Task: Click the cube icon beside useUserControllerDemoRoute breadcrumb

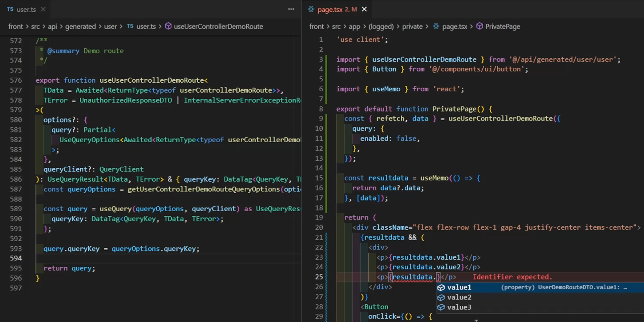Action: (168, 26)
